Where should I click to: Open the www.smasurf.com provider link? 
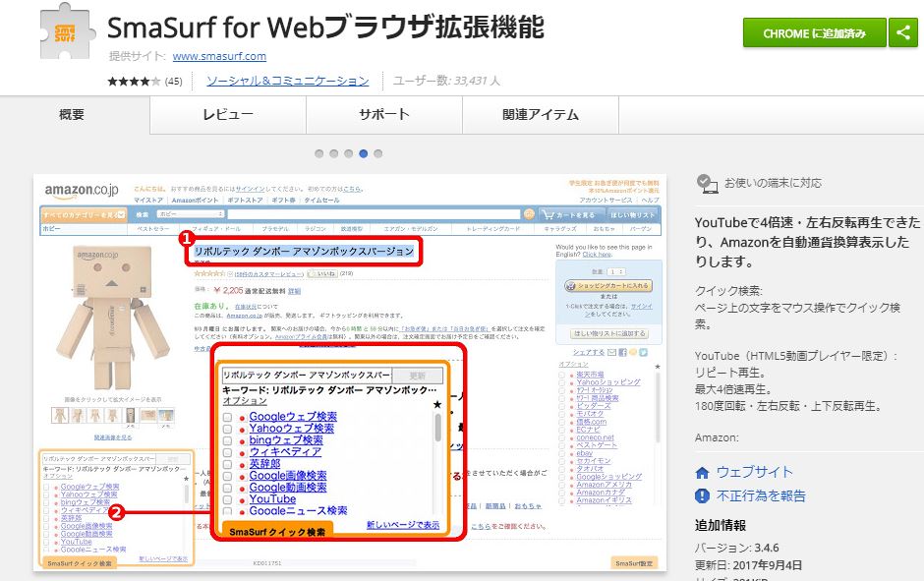point(219,57)
